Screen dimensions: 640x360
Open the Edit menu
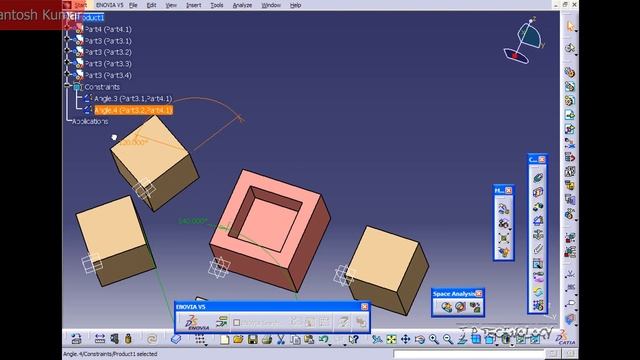point(151,5)
